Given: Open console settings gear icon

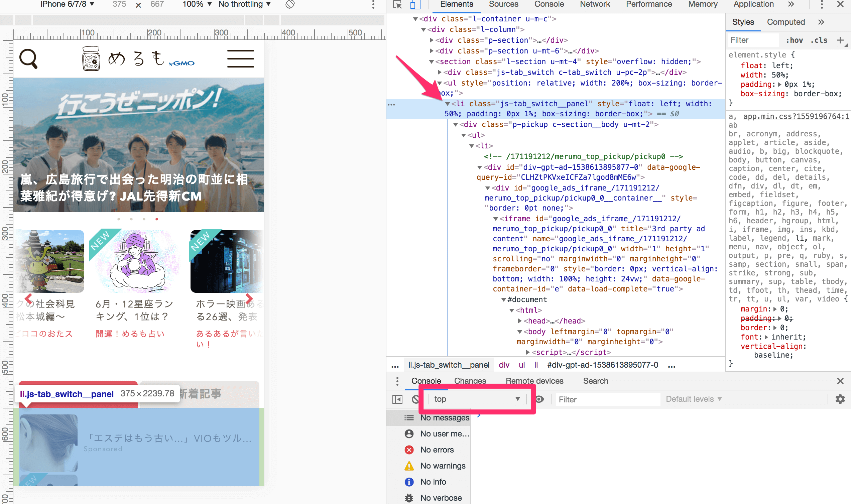Looking at the screenshot, I should [840, 399].
